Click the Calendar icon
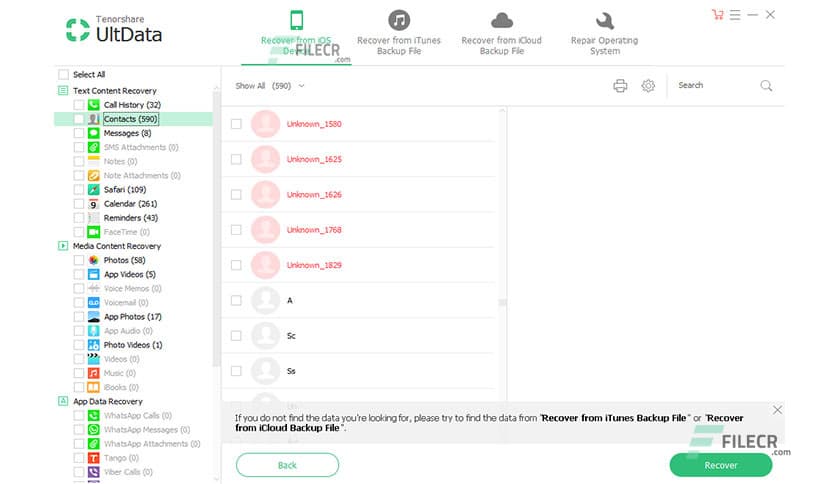 coord(93,204)
